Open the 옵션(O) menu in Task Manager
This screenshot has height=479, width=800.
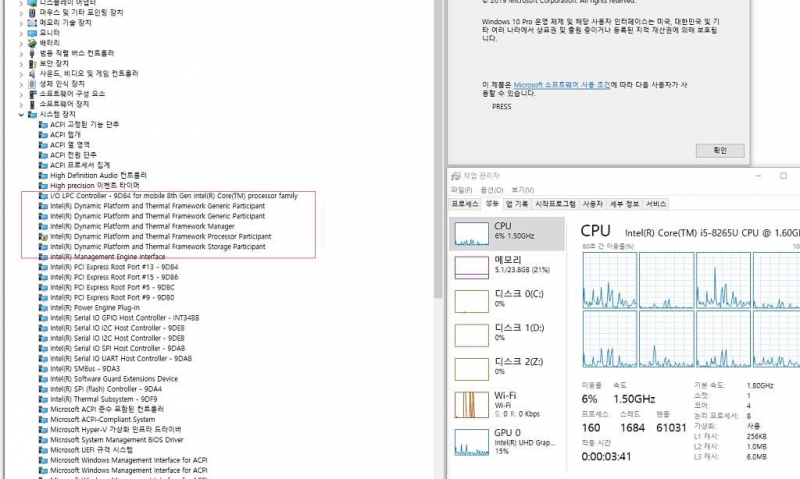tap(491, 190)
